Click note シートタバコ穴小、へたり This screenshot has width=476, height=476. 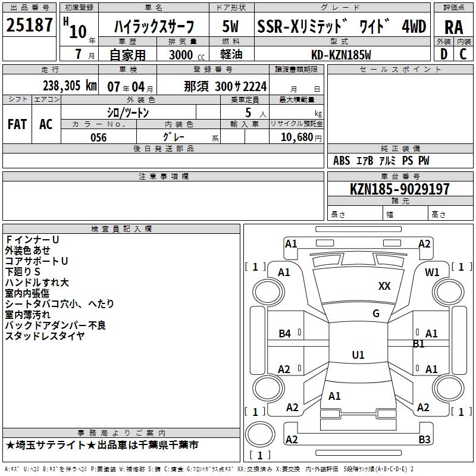pos(59,303)
